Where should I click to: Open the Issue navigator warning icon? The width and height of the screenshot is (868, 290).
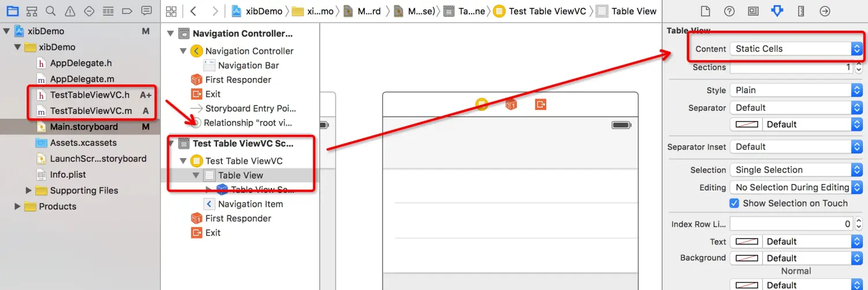pos(70,11)
